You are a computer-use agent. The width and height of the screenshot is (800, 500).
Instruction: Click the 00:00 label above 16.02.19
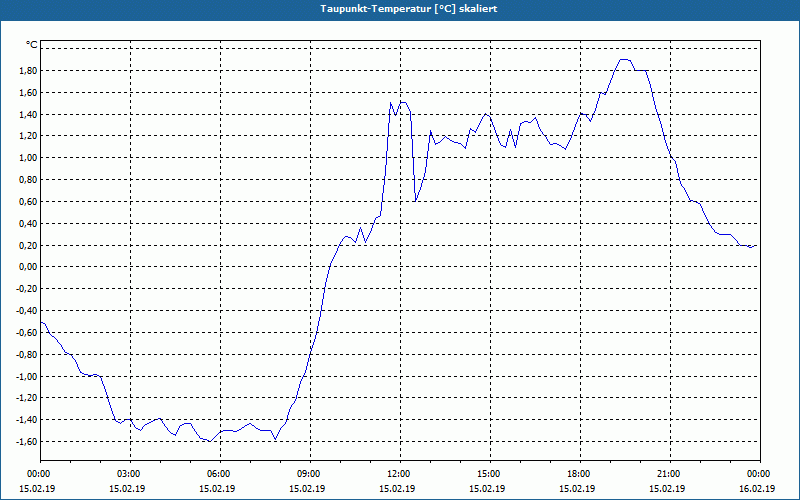(760, 474)
